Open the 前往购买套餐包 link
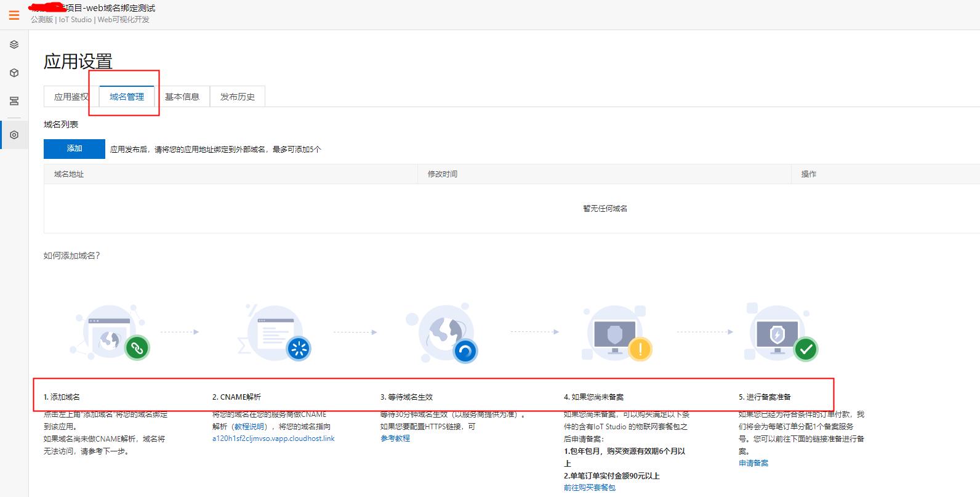This screenshot has width=980, height=497. (x=589, y=488)
